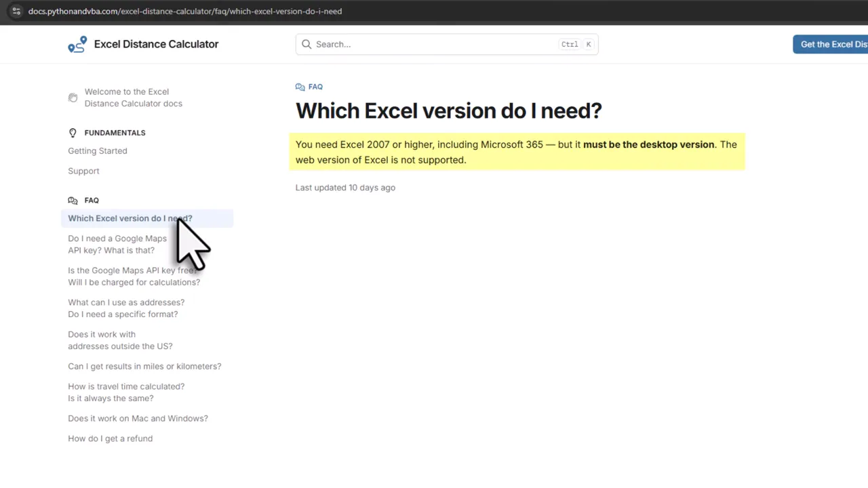868x488 pixels.
Task: Select Which Excel version do I need?
Action: click(x=130, y=218)
